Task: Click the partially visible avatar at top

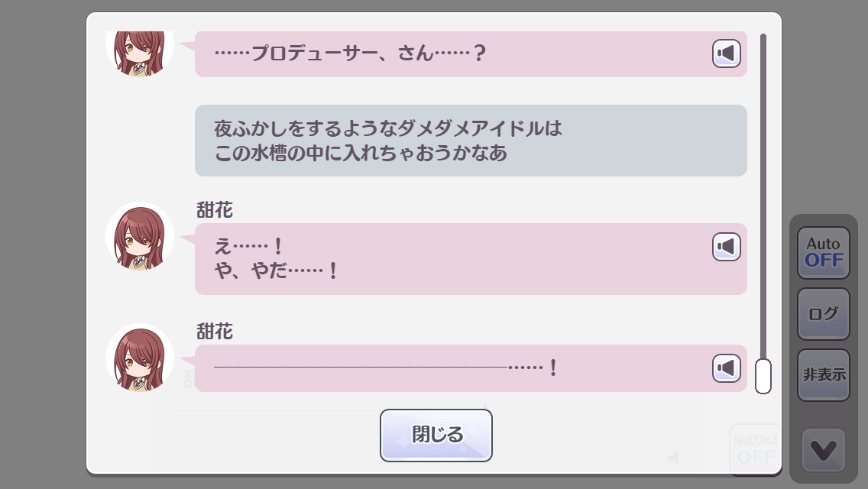Action: 140,52
